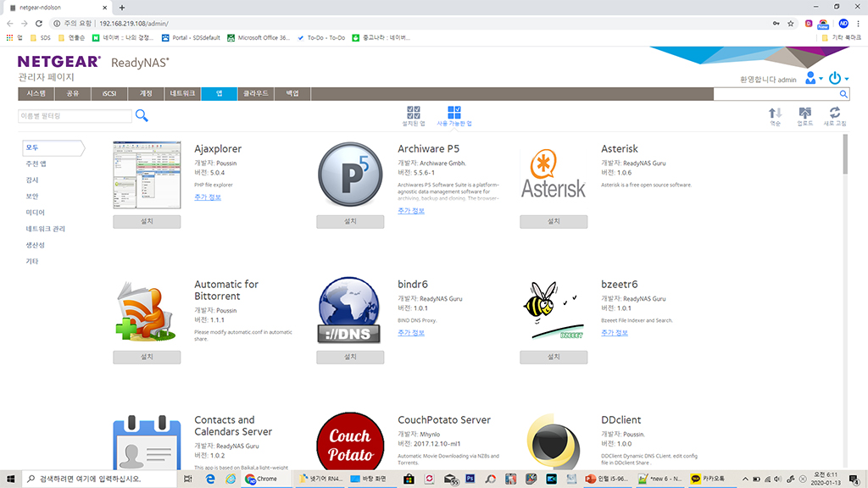Click the Chrome address bar
This screenshot has height=488, width=868.
click(409, 23)
